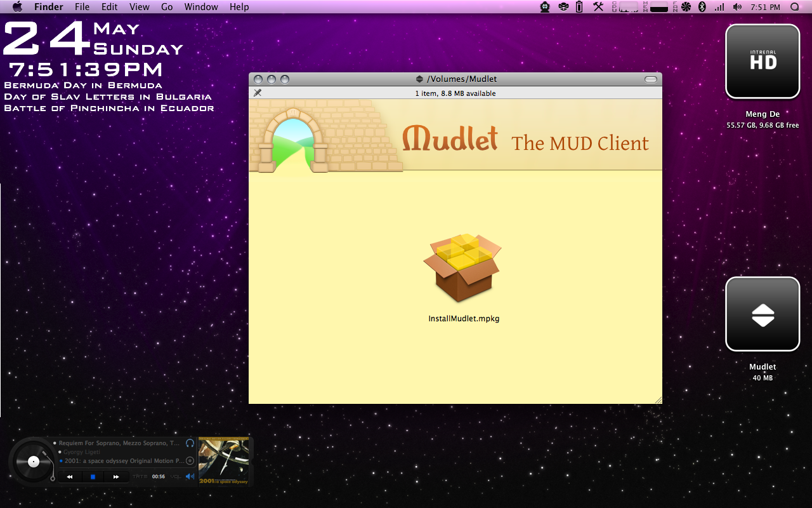Click the /Volumes/Mudlet window title text
The width and height of the screenshot is (812, 508).
click(x=462, y=79)
